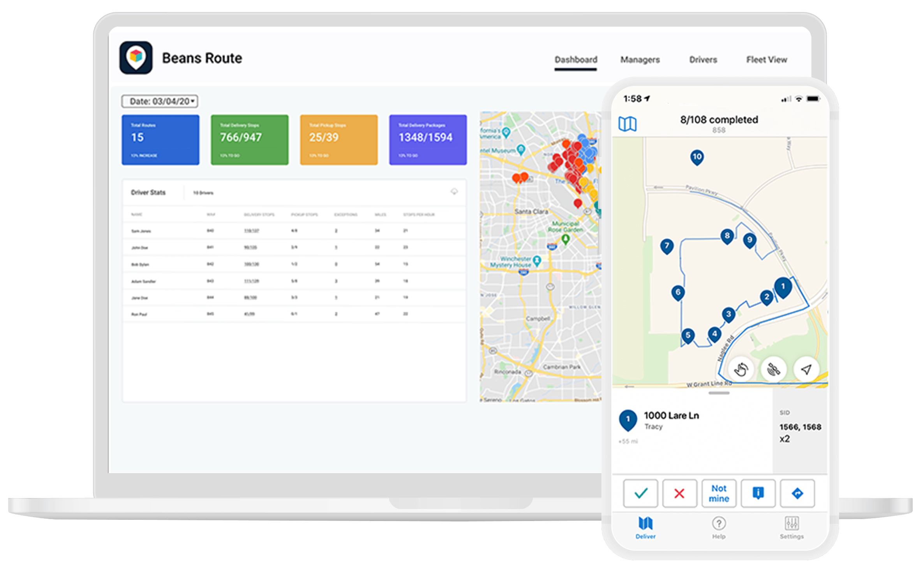Mark delivery failed with red X button
924x565 pixels.
pyautogui.click(x=679, y=493)
